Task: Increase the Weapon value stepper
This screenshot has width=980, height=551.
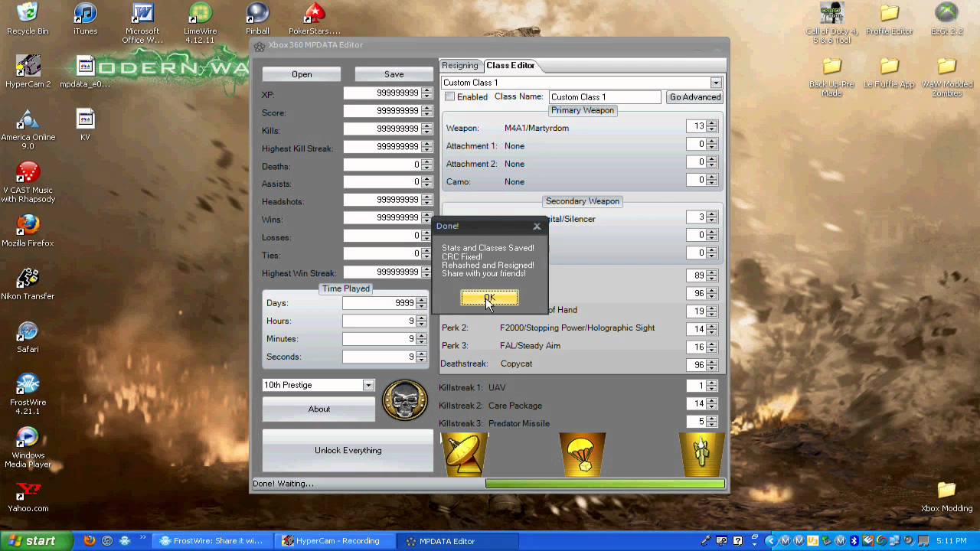Action: (x=712, y=123)
